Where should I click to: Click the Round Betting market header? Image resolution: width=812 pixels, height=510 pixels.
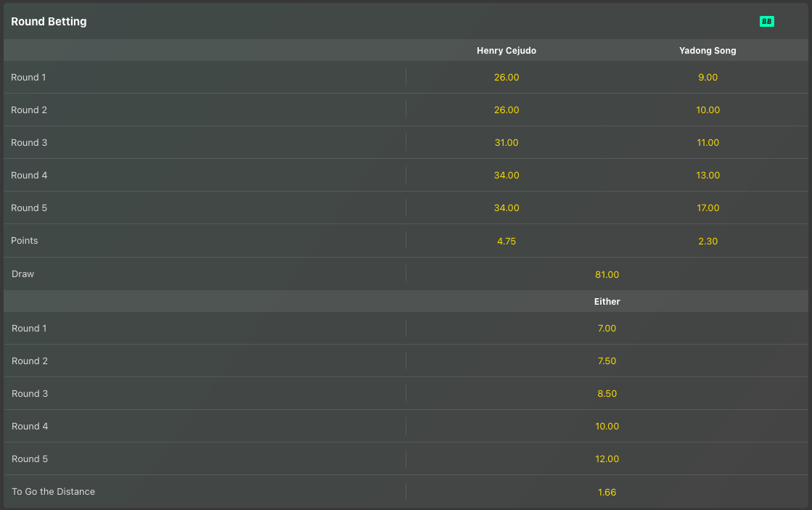click(x=49, y=21)
